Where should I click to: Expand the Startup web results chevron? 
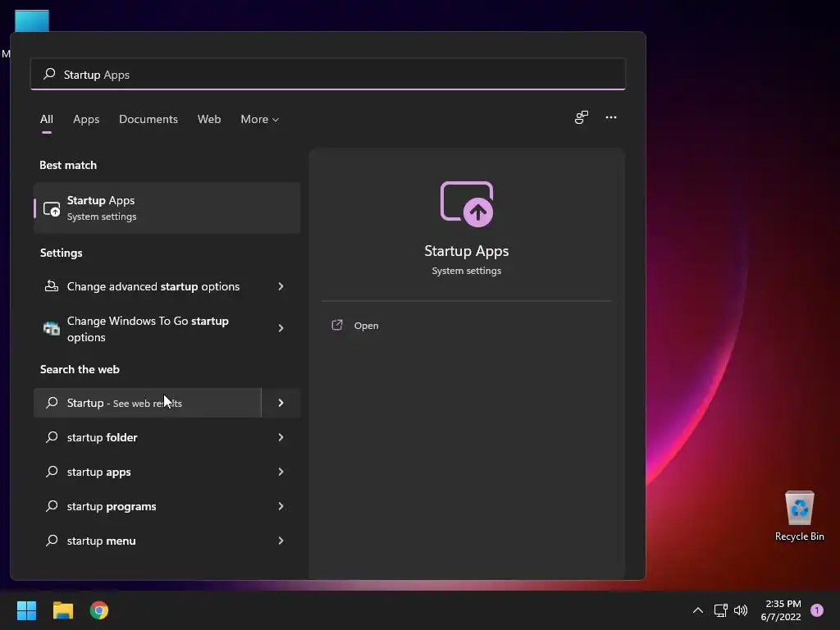281,403
